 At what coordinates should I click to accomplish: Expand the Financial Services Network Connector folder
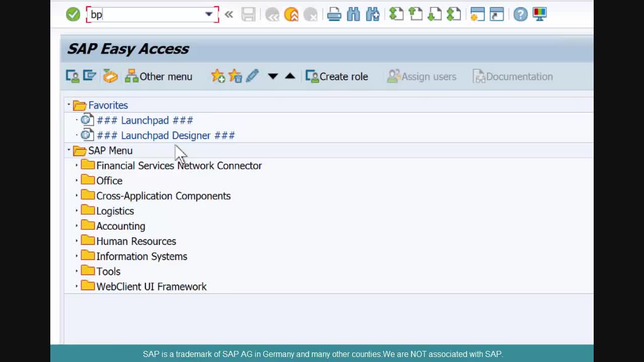coord(77,165)
